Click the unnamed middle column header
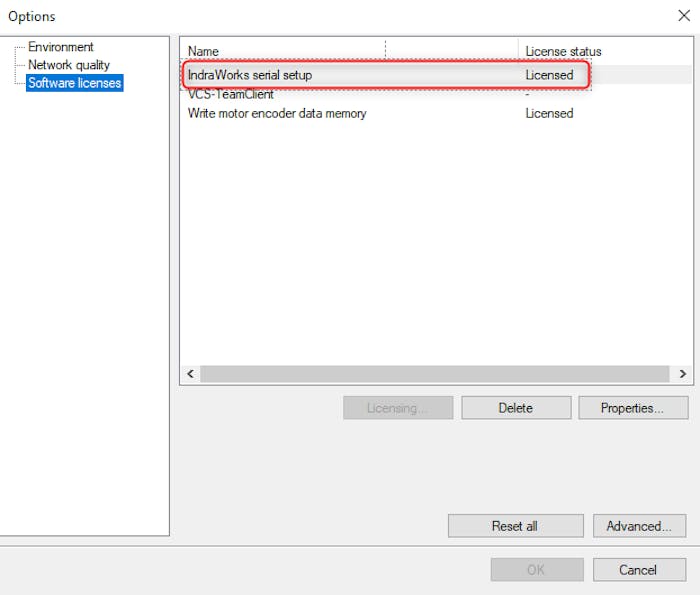Screen dimensions: 700x595 click(x=452, y=51)
